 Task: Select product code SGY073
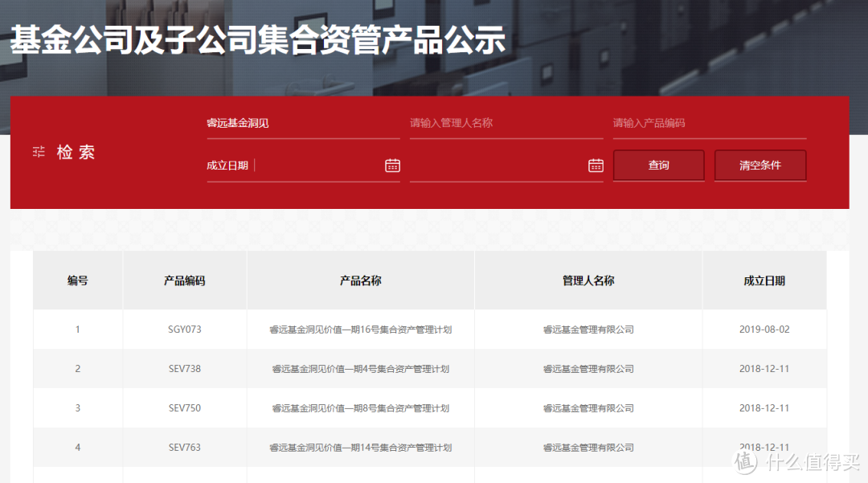[184, 330]
